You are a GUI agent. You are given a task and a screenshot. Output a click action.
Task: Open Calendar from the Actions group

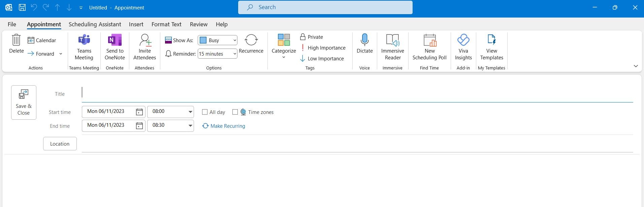(x=42, y=40)
